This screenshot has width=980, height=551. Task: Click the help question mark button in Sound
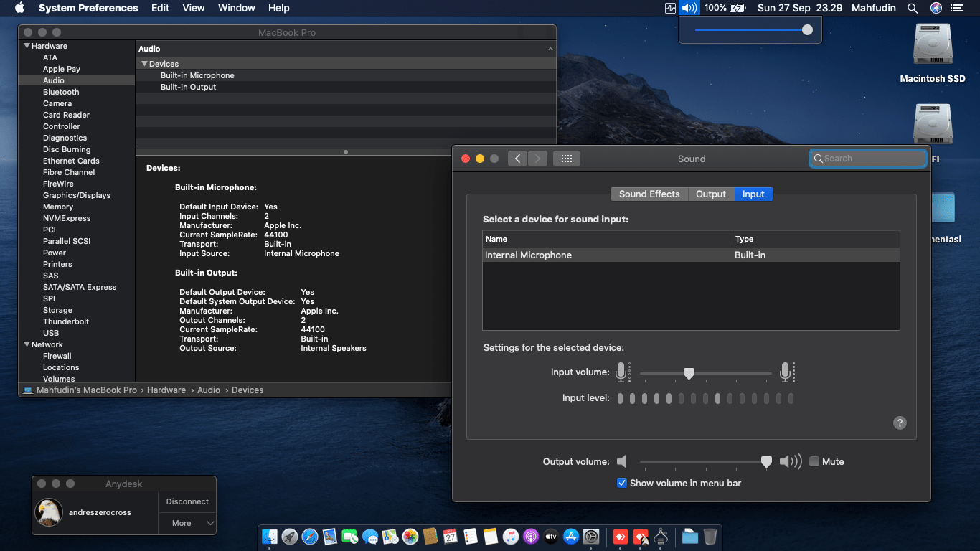(900, 423)
